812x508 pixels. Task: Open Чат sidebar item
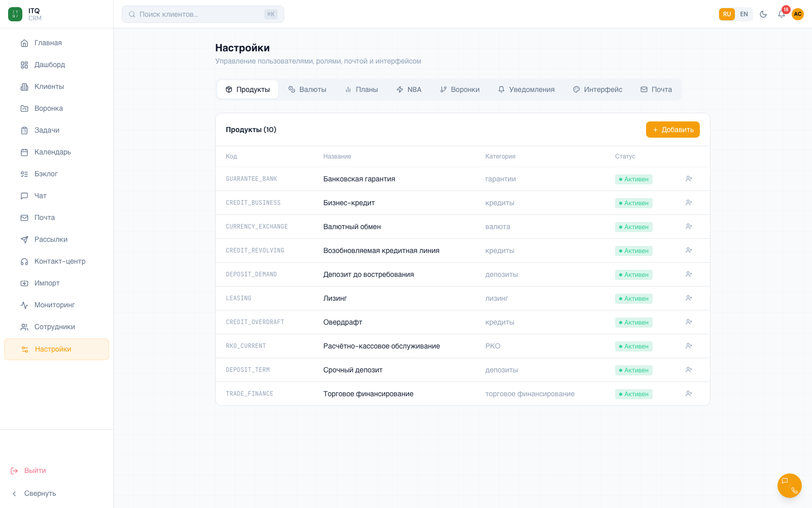point(56,196)
